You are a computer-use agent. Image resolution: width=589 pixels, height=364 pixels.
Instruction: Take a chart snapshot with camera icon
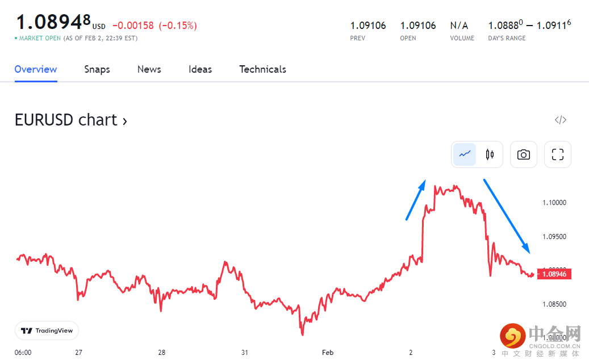point(524,154)
